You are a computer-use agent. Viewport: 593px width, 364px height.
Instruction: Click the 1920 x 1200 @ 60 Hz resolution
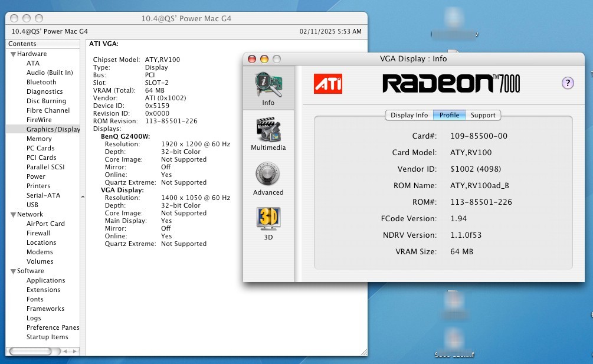195,144
